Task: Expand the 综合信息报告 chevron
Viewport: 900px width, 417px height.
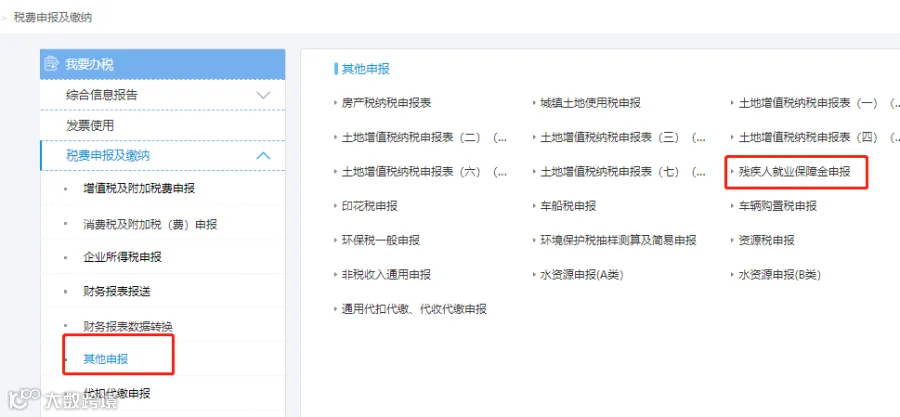Action: (263, 95)
